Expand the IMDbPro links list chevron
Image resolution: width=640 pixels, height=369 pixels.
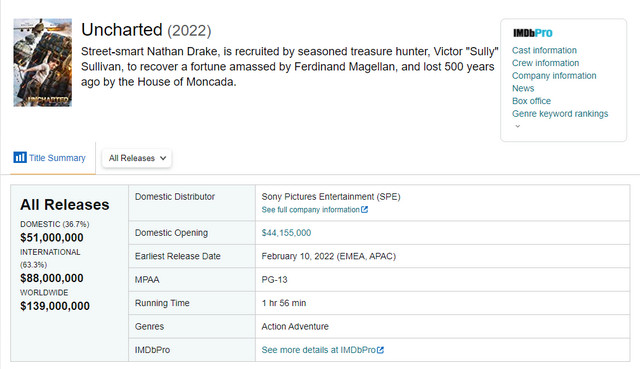click(518, 126)
